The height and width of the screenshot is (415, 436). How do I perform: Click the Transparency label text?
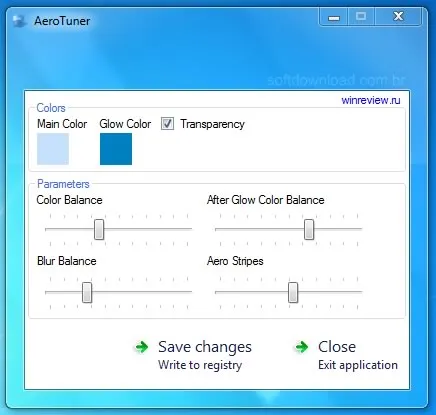tap(213, 124)
